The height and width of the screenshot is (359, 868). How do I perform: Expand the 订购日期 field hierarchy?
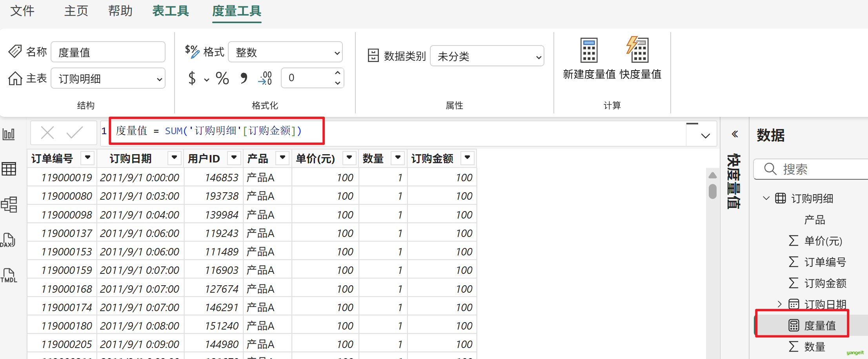[x=779, y=304]
